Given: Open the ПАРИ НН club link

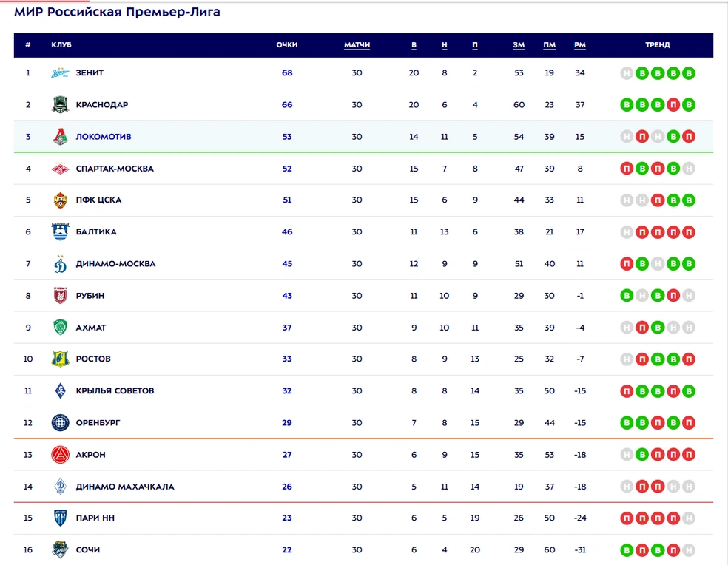Looking at the screenshot, I should [95, 518].
